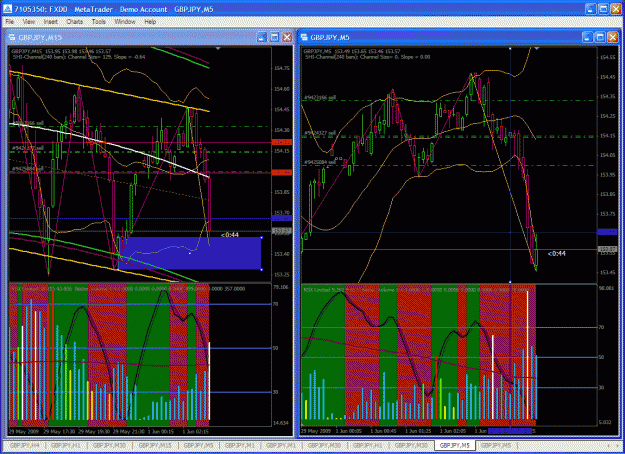Click the red volume bar in M15 indicator

point(53,355)
